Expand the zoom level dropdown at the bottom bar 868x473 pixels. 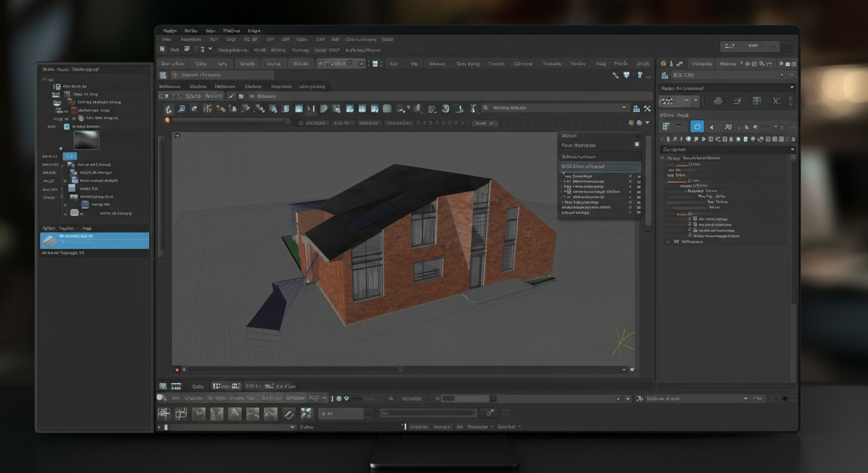point(292,426)
